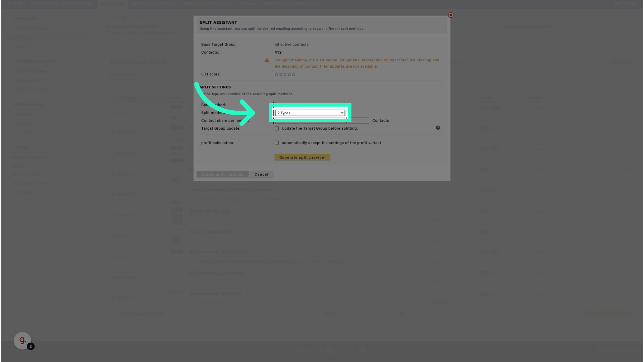Click the orange warning triangle icon

(x=267, y=60)
